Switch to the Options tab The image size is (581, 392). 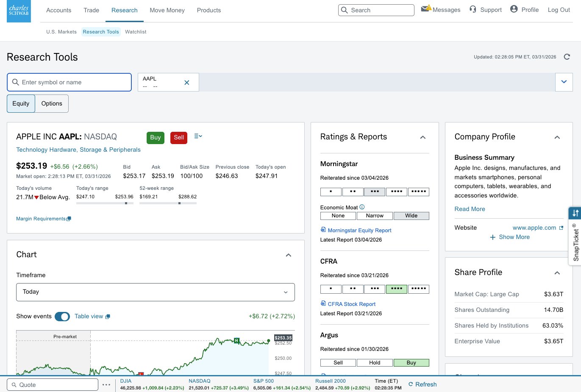pos(51,103)
